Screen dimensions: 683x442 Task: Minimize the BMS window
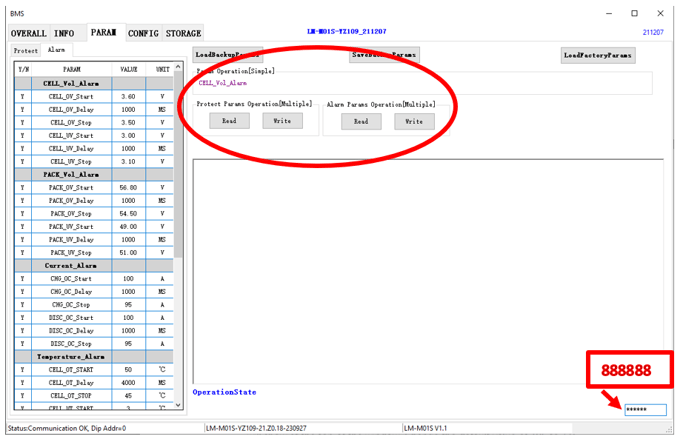[607, 12]
